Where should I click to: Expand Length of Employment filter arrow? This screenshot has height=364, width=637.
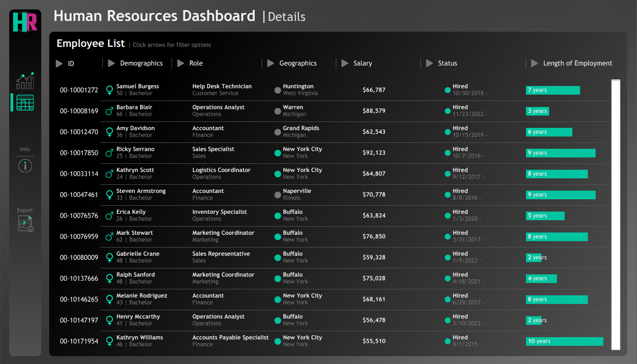click(x=535, y=63)
